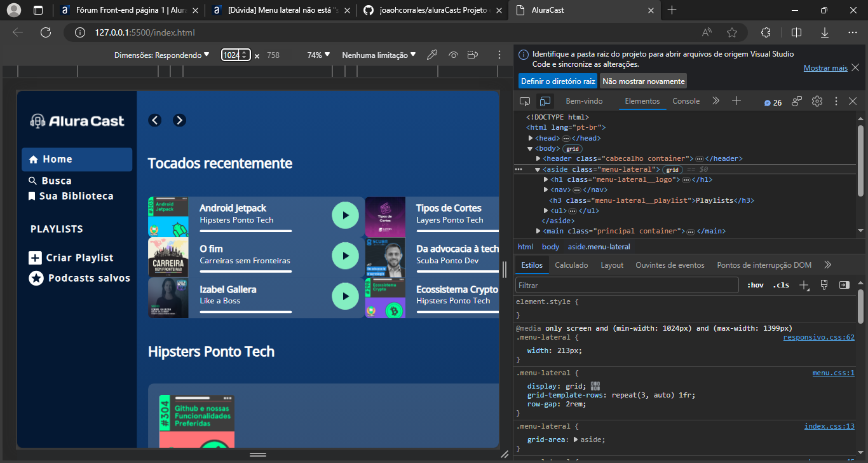Screen dimensions: 868x463
Task: Open menu.css:1 source link
Action: point(833,373)
